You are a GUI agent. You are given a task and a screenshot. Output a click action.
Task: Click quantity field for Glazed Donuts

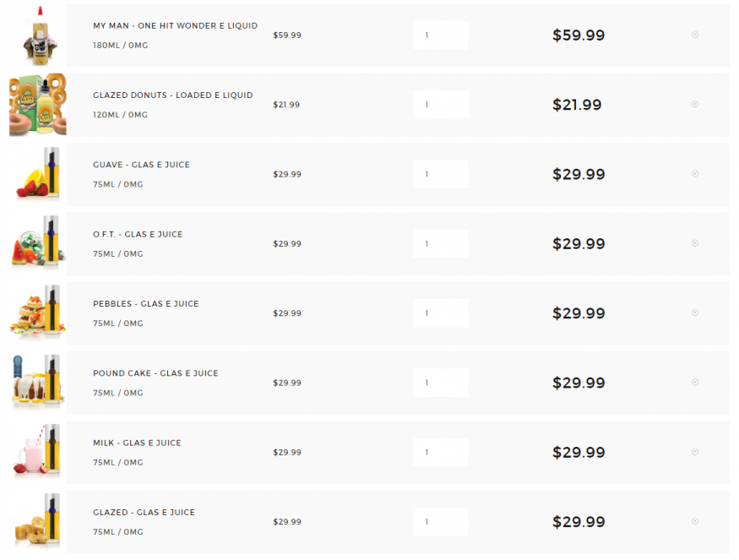(x=440, y=105)
